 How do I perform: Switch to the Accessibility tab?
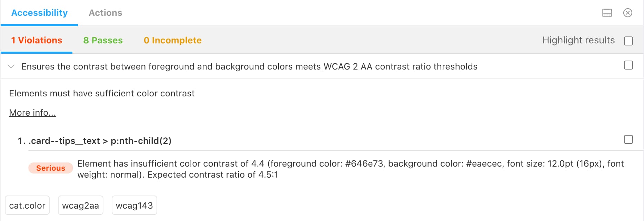39,13
